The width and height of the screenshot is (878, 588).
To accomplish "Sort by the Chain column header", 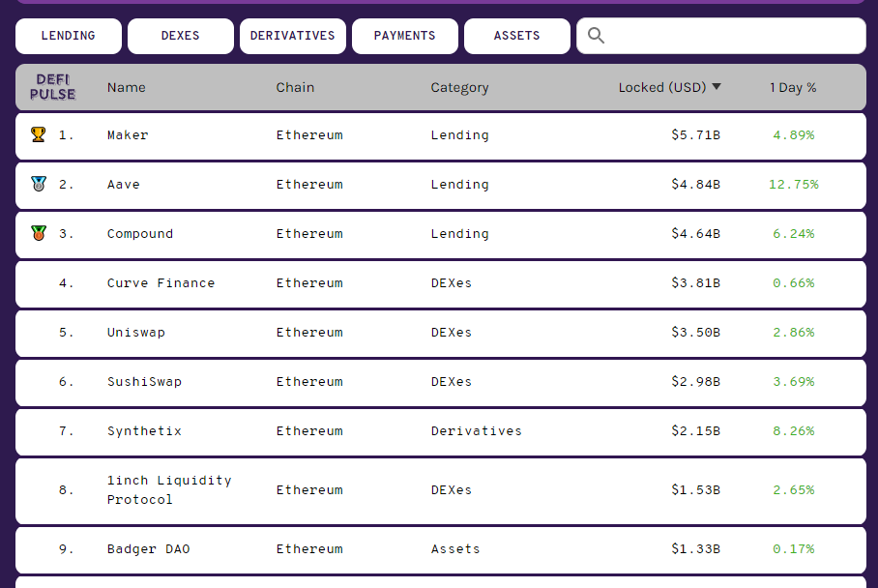I will [x=295, y=87].
